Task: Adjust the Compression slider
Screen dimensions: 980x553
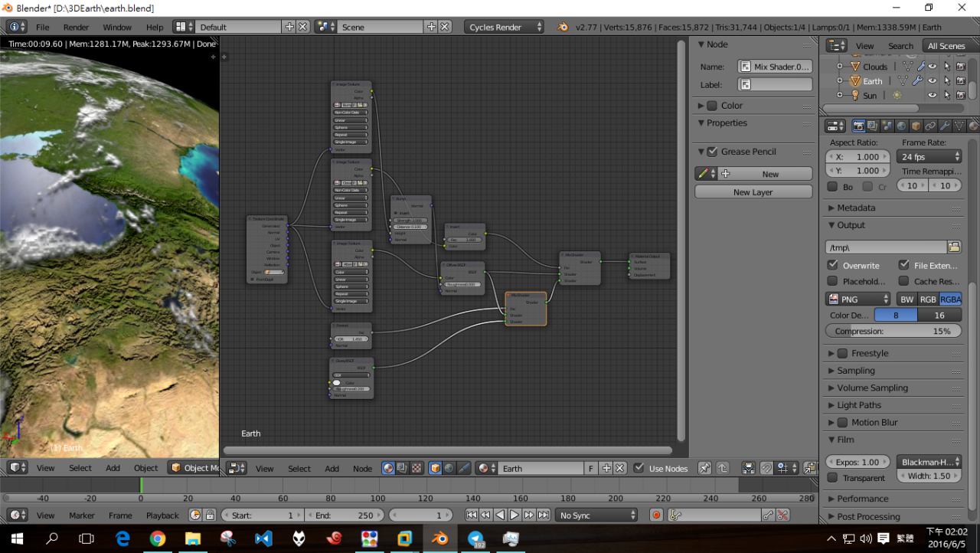Action: [893, 331]
